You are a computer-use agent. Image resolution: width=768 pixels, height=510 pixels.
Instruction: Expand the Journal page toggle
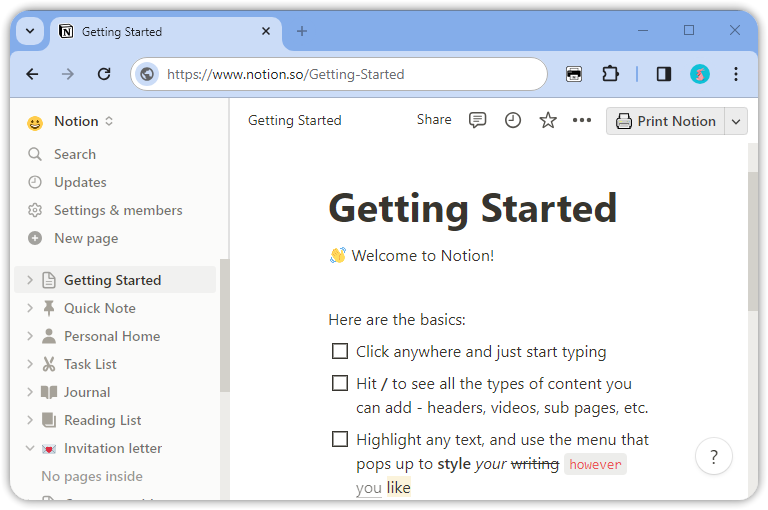pos(30,392)
